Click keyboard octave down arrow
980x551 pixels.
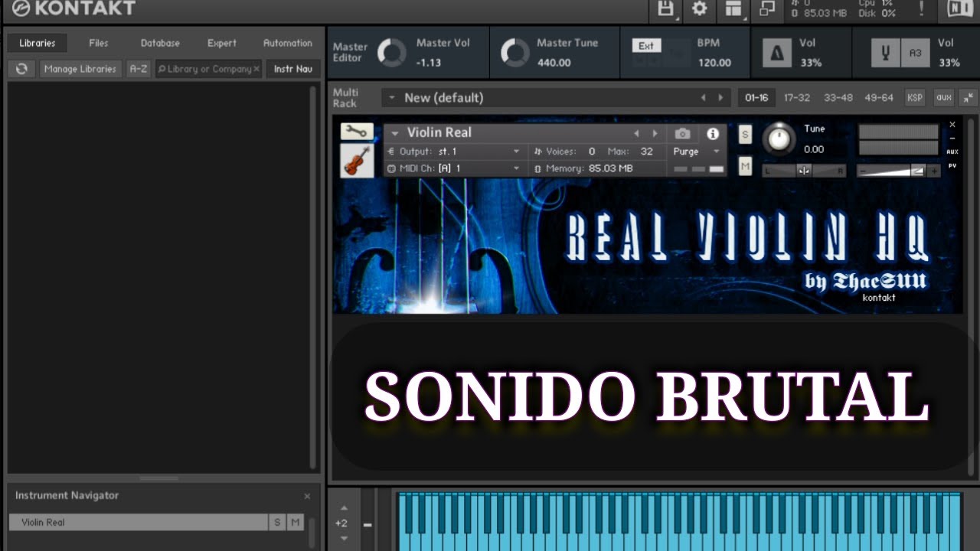(344, 539)
